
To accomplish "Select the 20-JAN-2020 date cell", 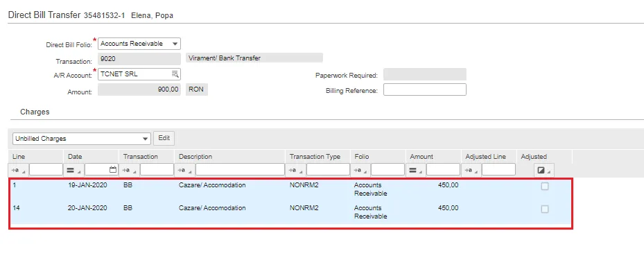I will [x=87, y=208].
